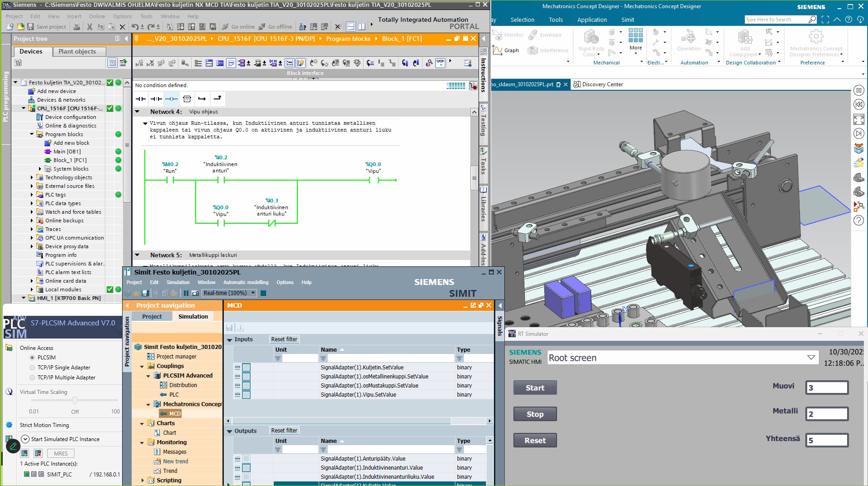Click the Rigid Body icon
Screen dimensions: 868x486
(x=591, y=38)
